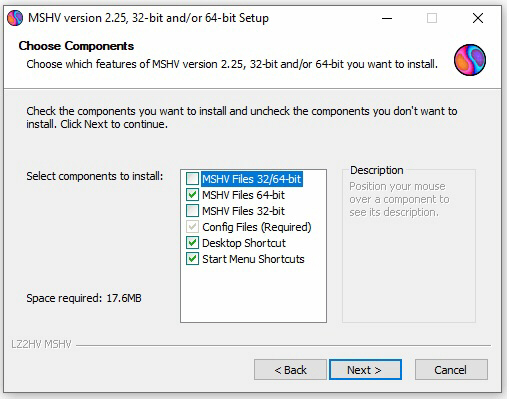This screenshot has width=509, height=399.
Task: Select the MSHV Files 32/64-bit label
Action: pyautogui.click(x=252, y=179)
